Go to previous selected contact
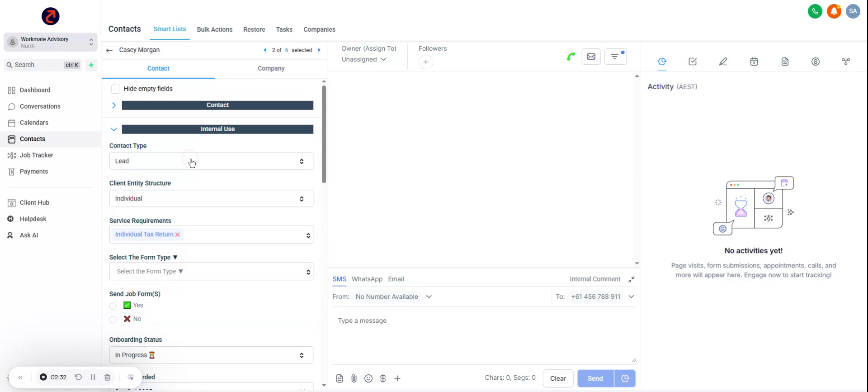868x392 pixels. (265, 50)
